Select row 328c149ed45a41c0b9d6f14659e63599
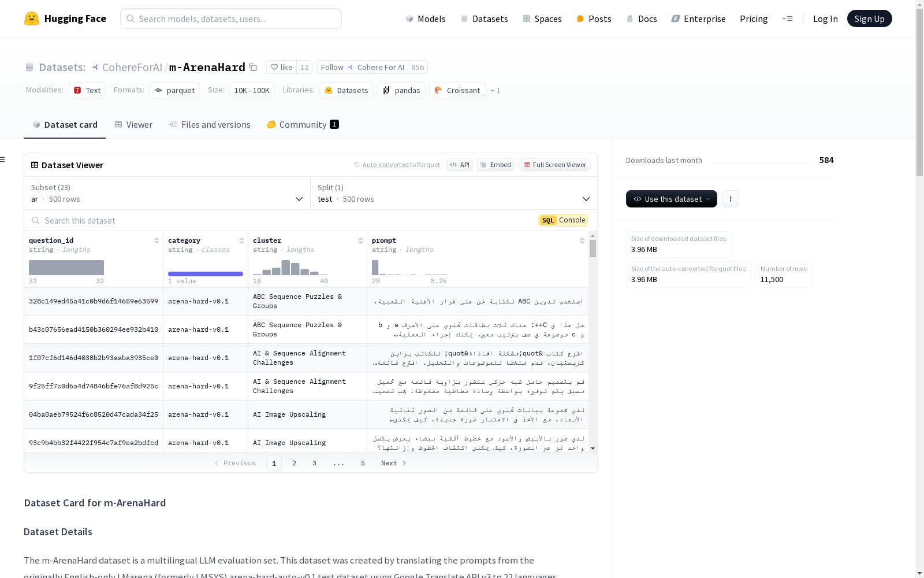This screenshot has width=924, height=578. [x=306, y=301]
